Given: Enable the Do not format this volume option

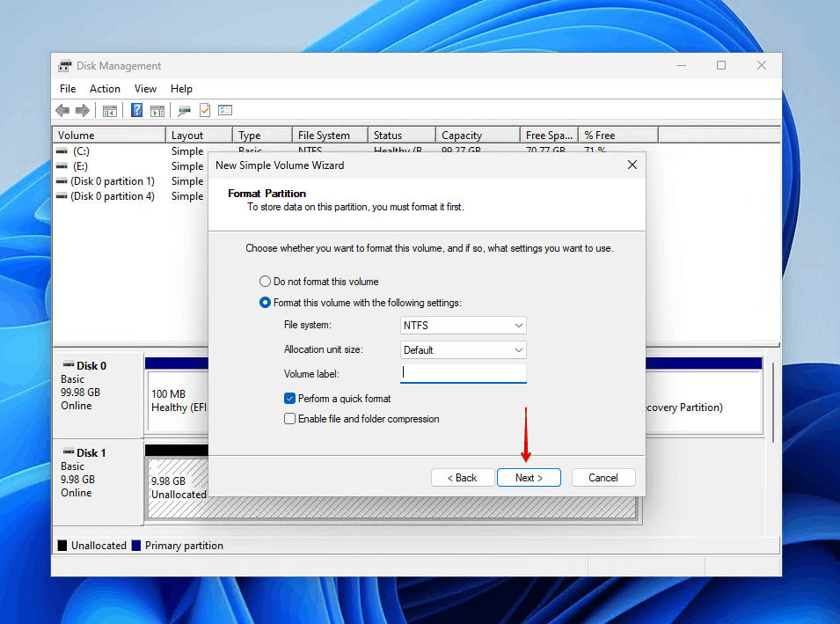Looking at the screenshot, I should pos(265,281).
